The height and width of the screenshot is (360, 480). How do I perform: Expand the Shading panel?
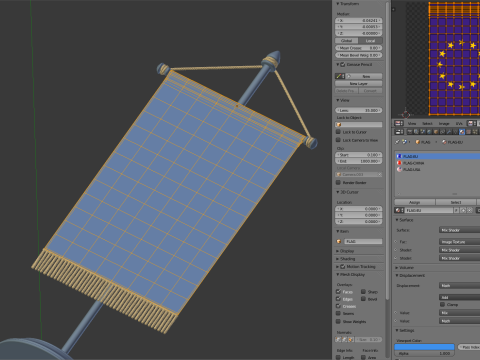338,259
